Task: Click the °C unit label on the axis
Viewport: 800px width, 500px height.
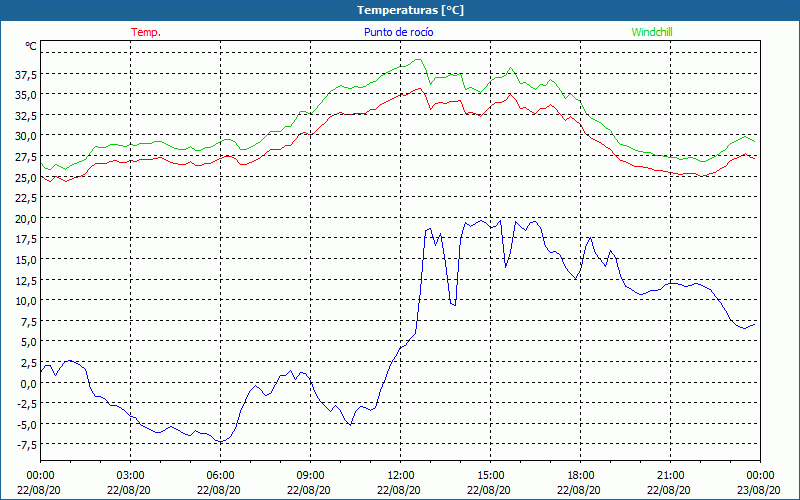Action: tap(31, 46)
